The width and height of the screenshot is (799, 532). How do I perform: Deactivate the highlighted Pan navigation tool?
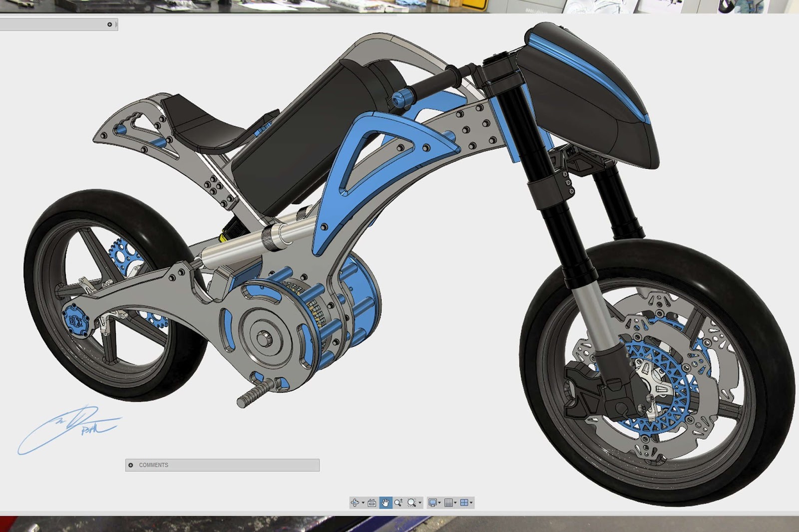386,503
